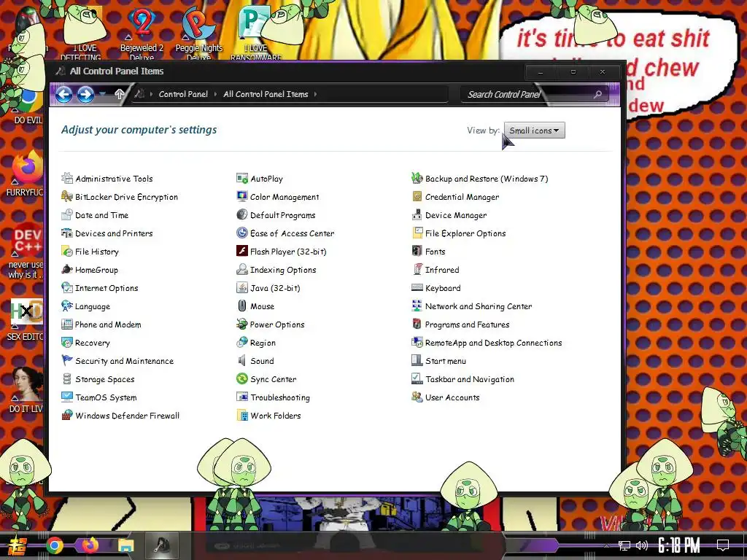Viewport: 747px width, 560px height.
Task: Launch Chrome from the taskbar
Action: click(55, 545)
